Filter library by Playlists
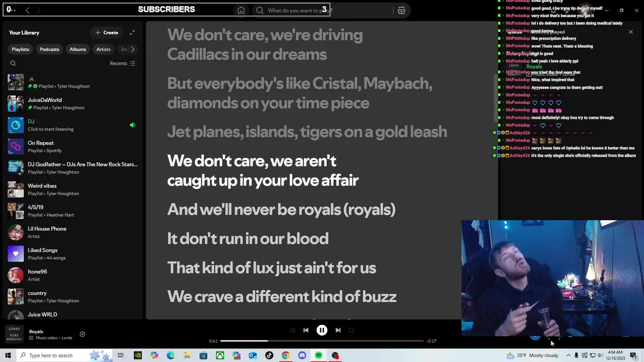 [x=21, y=49]
